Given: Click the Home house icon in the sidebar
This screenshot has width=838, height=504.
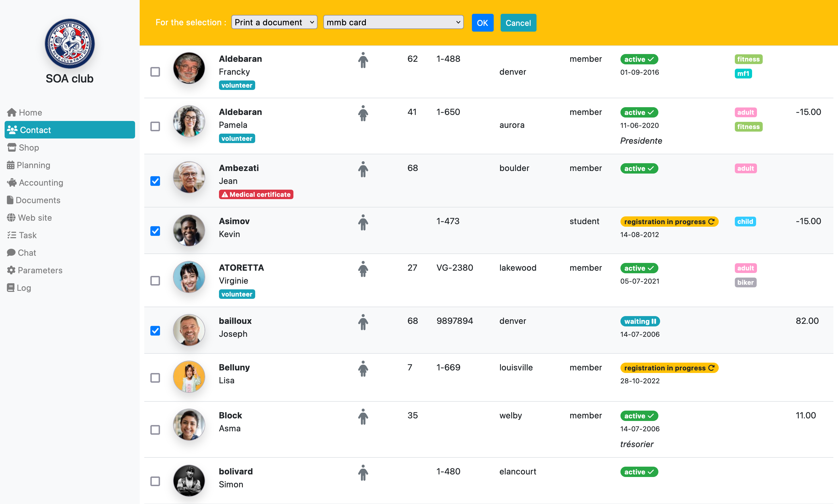Looking at the screenshot, I should (x=11, y=112).
